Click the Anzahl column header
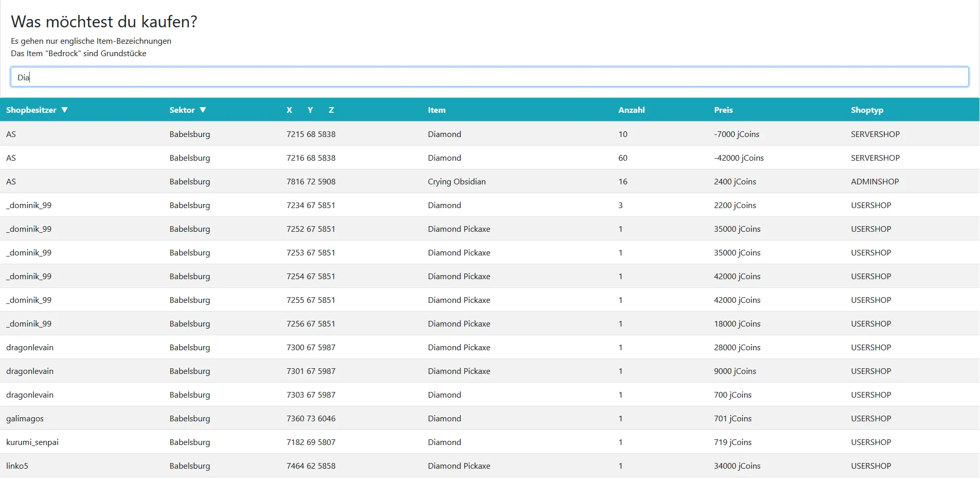The image size is (980, 479). (632, 110)
